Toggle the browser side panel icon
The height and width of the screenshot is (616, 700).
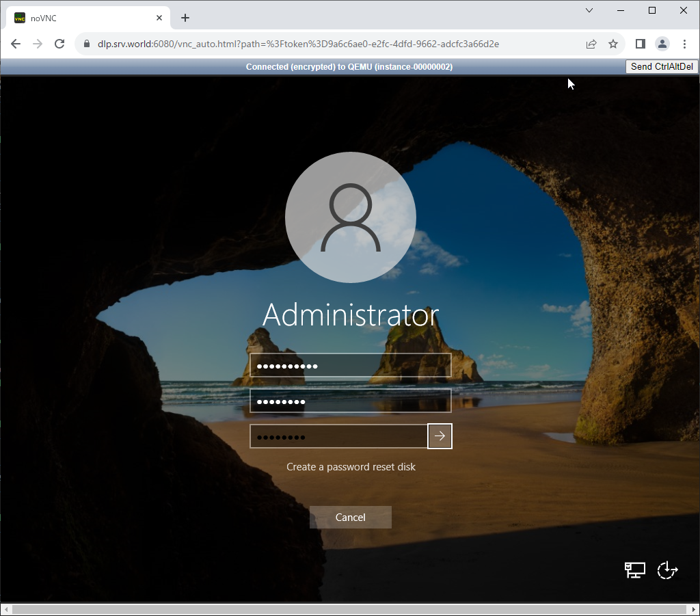[640, 44]
